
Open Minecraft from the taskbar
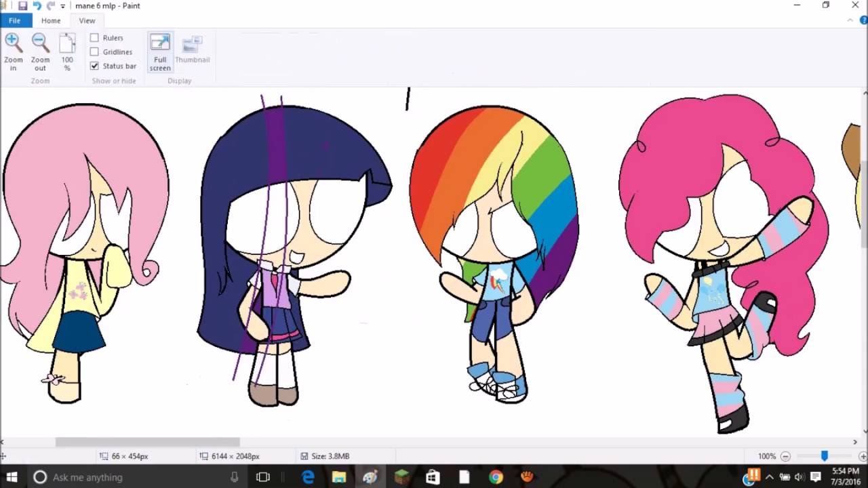point(401,477)
